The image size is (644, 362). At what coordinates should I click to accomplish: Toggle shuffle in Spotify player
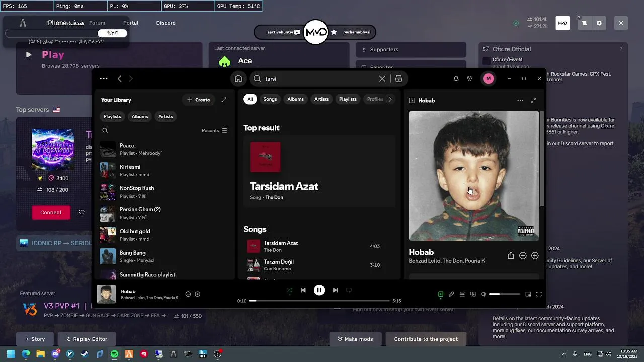pyautogui.click(x=289, y=290)
